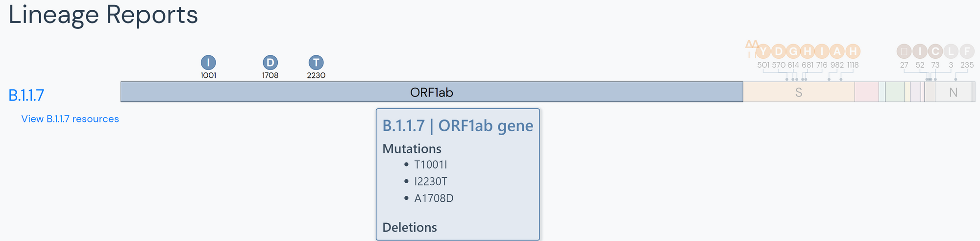Viewport: 980px width, 241px height.
Task: Select the H mutation marker at 1118
Action: tap(853, 51)
